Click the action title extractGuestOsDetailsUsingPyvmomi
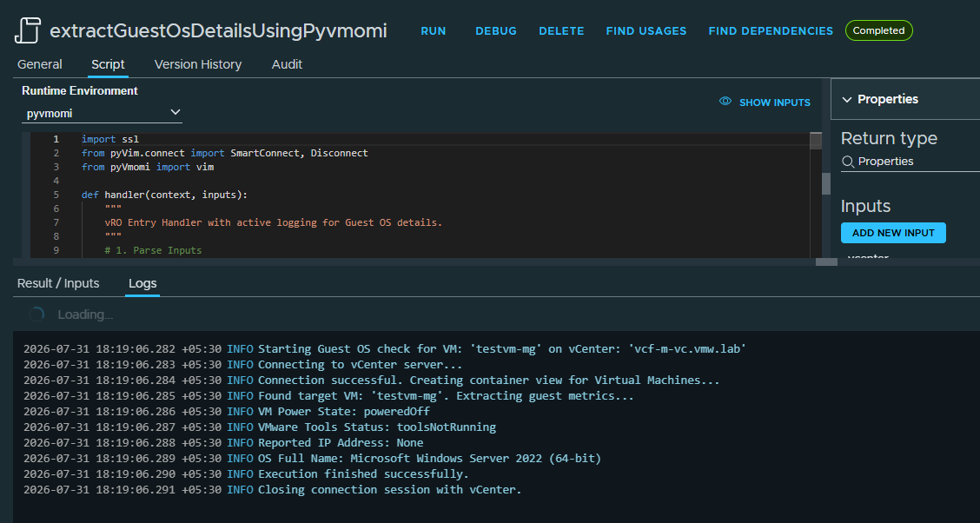The width and height of the screenshot is (980, 523). click(218, 30)
